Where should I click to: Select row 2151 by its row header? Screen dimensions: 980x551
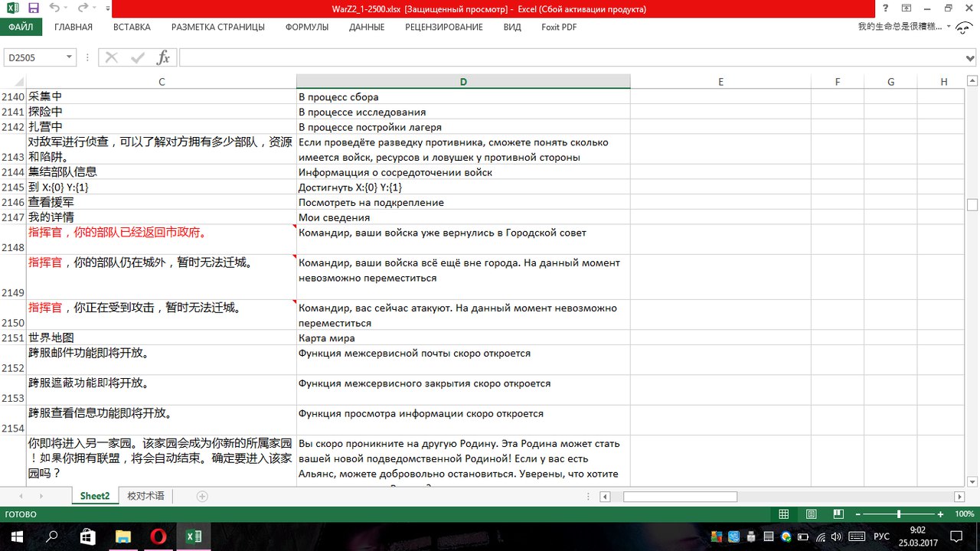(13, 337)
